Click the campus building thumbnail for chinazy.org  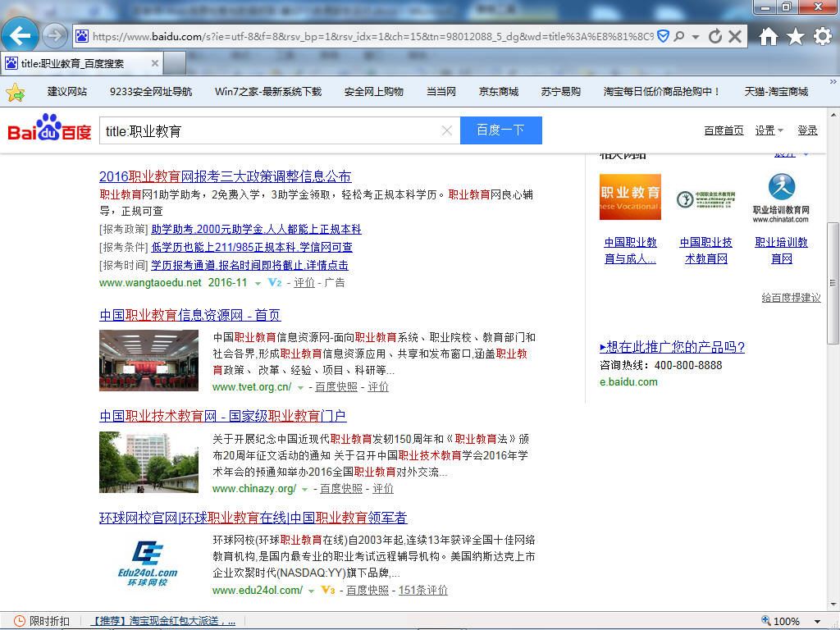(x=148, y=462)
